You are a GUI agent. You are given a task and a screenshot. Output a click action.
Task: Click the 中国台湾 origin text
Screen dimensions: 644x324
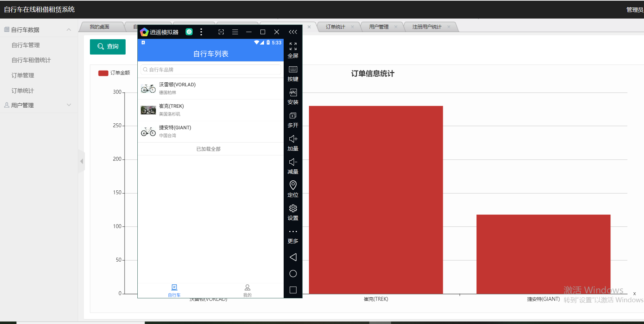[x=168, y=135]
